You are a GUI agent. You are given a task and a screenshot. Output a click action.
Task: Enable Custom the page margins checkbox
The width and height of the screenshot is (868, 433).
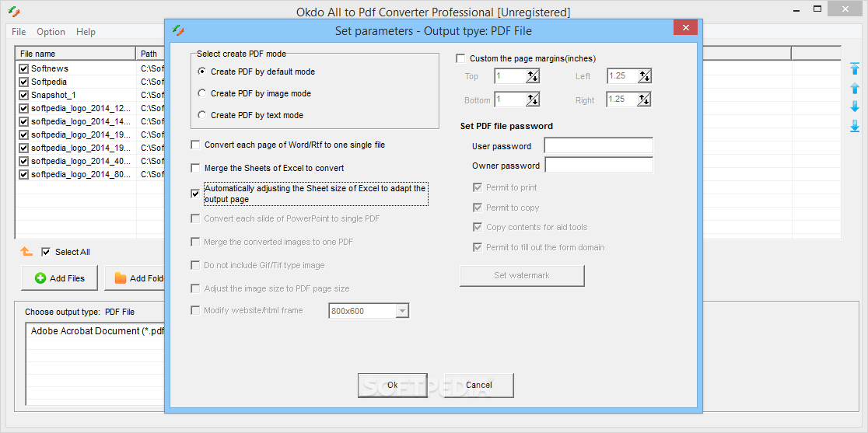coord(460,58)
